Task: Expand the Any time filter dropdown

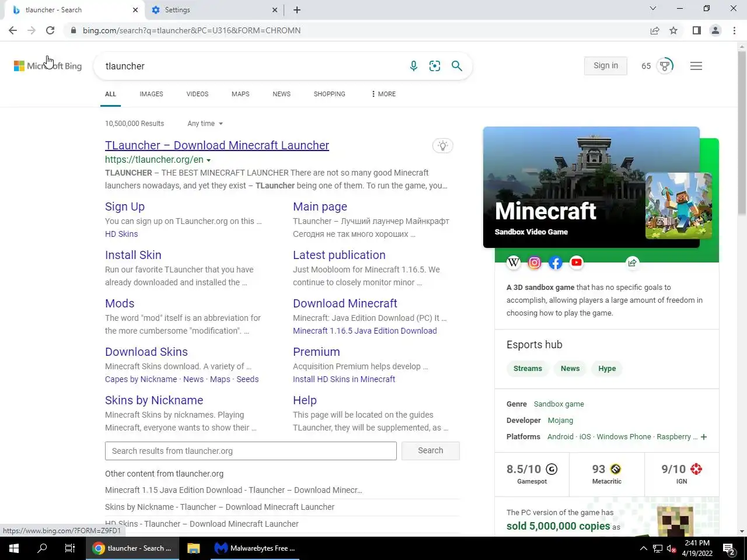Action: (x=205, y=124)
